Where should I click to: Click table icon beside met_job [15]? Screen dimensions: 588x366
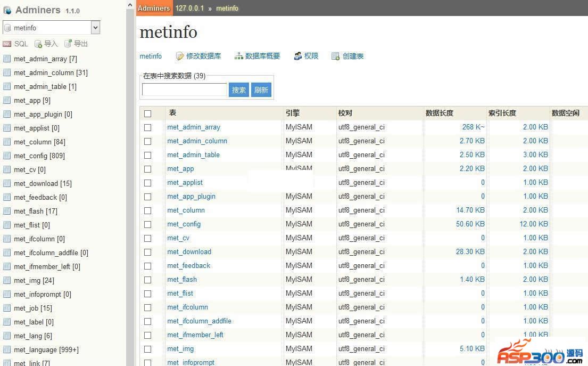point(7,308)
